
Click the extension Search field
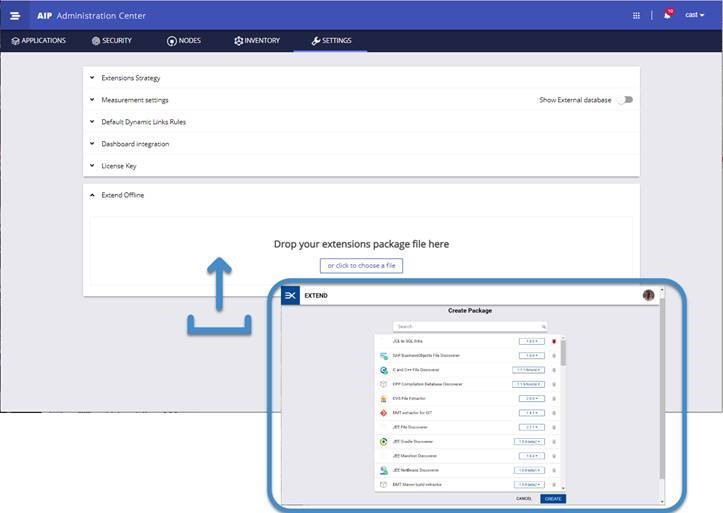[x=469, y=326]
